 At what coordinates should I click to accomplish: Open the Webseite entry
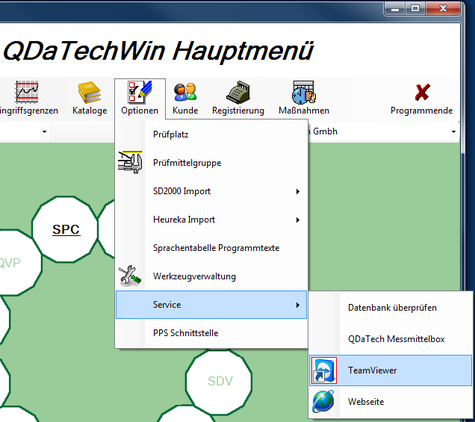[391, 401]
